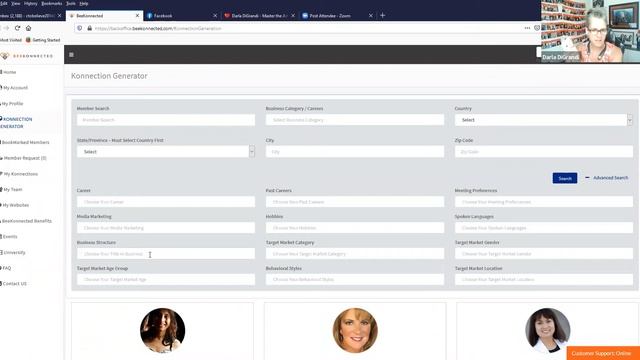
Task: Open My Profile in the sidebar
Action: click(12, 104)
